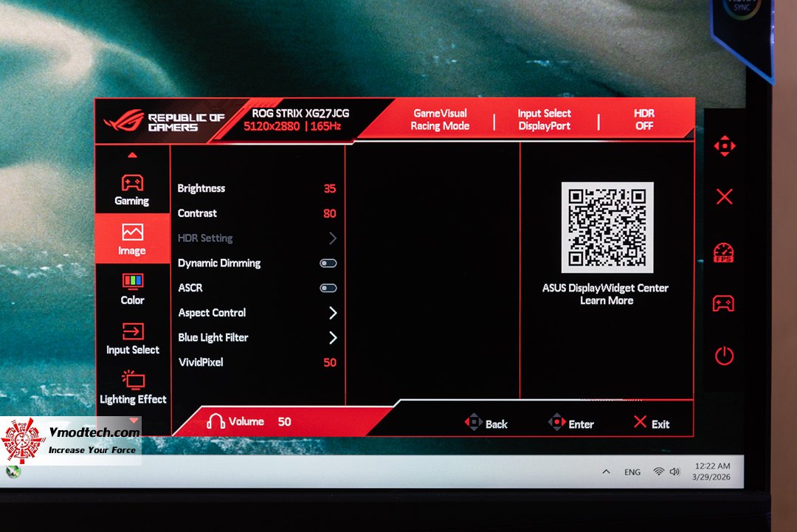Expand the Blue Light Filter chevron

click(332, 338)
